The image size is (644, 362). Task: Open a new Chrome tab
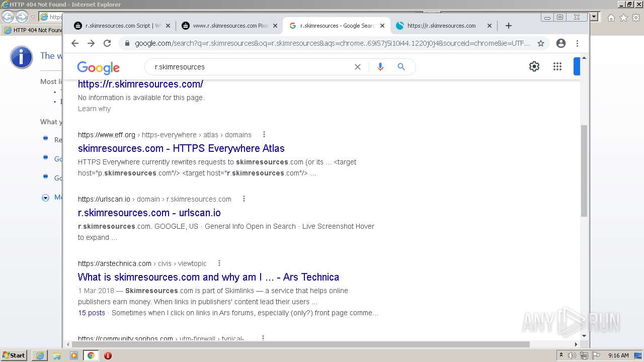[509, 26]
